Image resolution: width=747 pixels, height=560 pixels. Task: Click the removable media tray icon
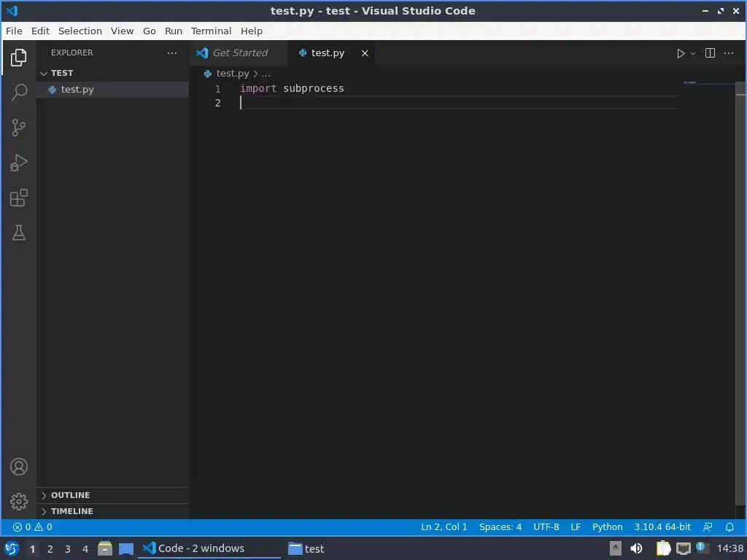616,548
